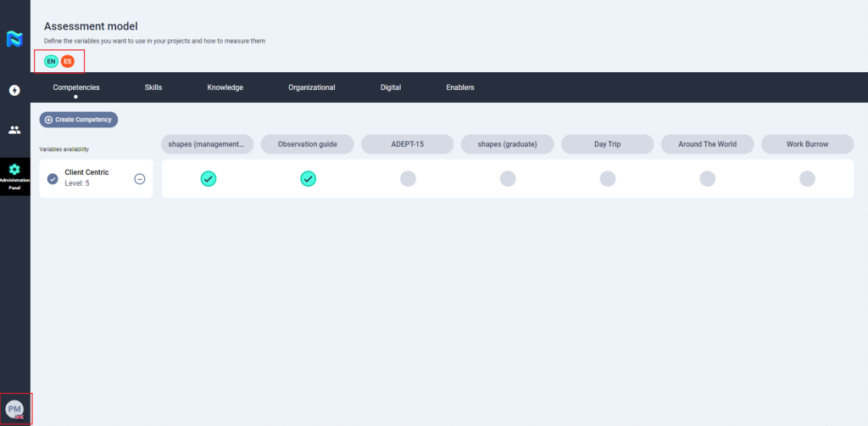The width and height of the screenshot is (868, 426).
Task: Switch to the Knowledge tab
Action: point(225,87)
